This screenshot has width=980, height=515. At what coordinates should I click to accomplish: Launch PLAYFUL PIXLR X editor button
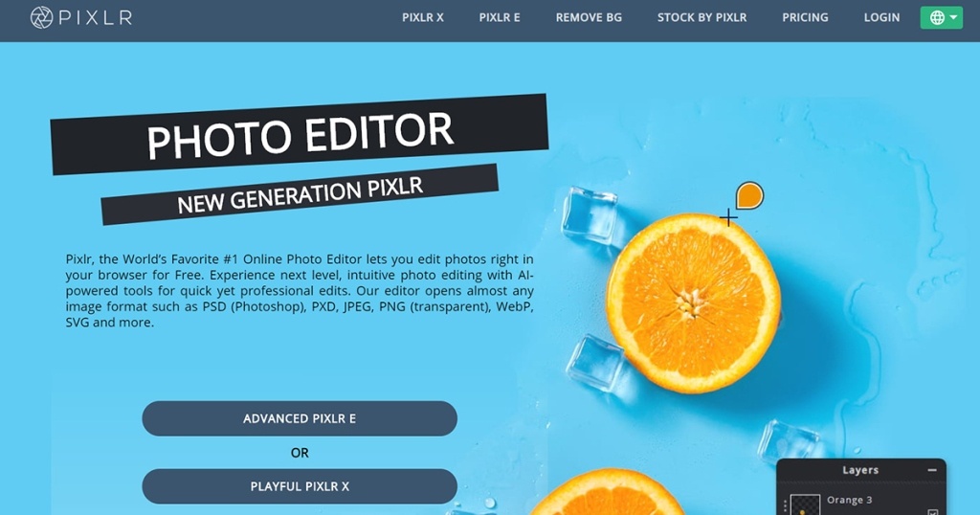click(300, 486)
